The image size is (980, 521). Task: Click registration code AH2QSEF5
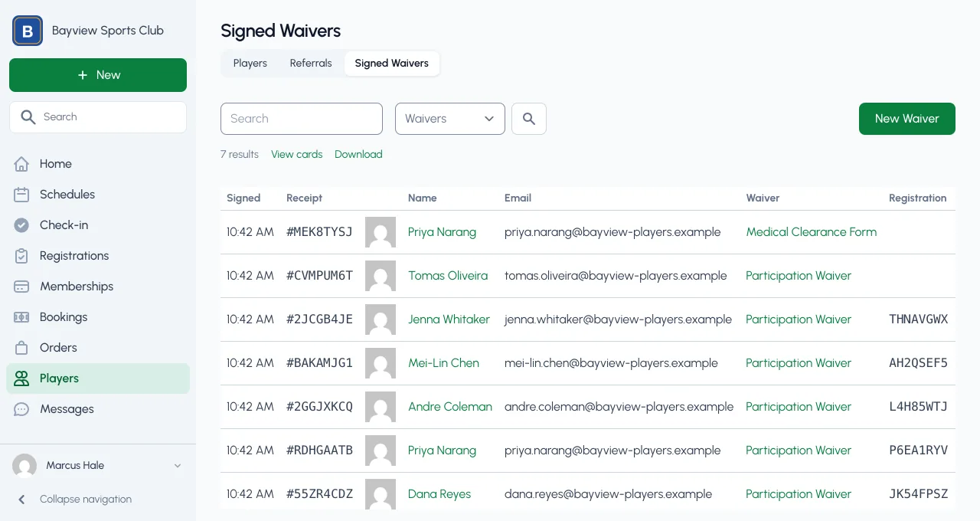919,363
